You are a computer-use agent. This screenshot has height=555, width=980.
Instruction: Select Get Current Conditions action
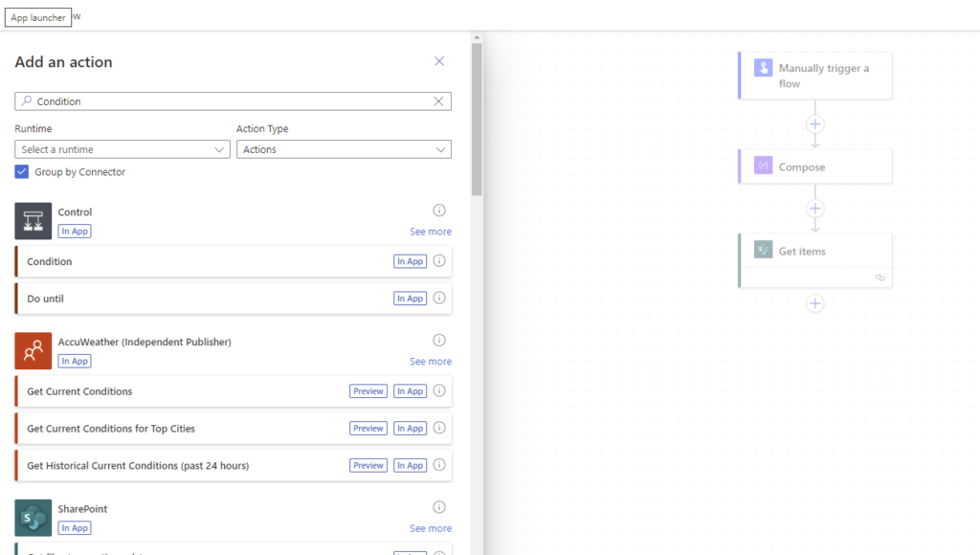[234, 391]
